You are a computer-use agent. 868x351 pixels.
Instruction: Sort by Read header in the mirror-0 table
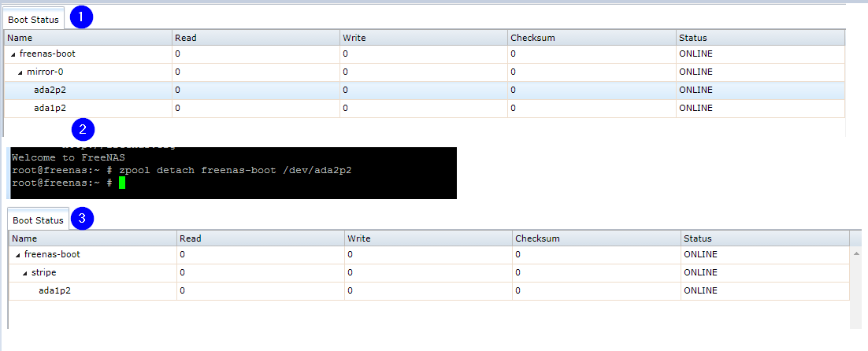pos(256,38)
